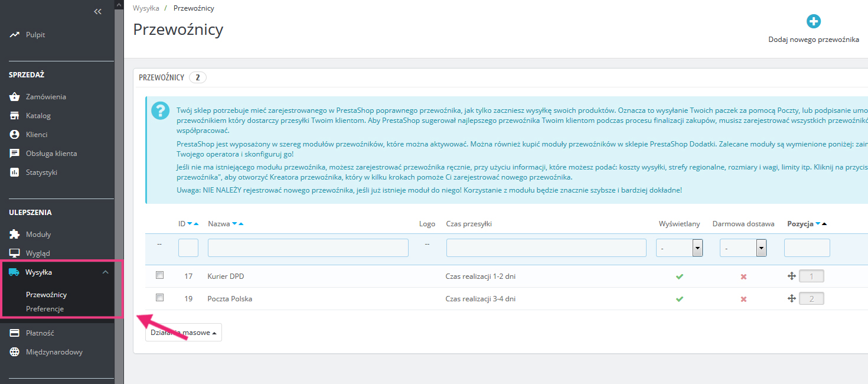Toggle Darmowa dostawa status for Kurier DPD
Image resolution: width=868 pixels, height=384 pixels.
click(x=743, y=276)
